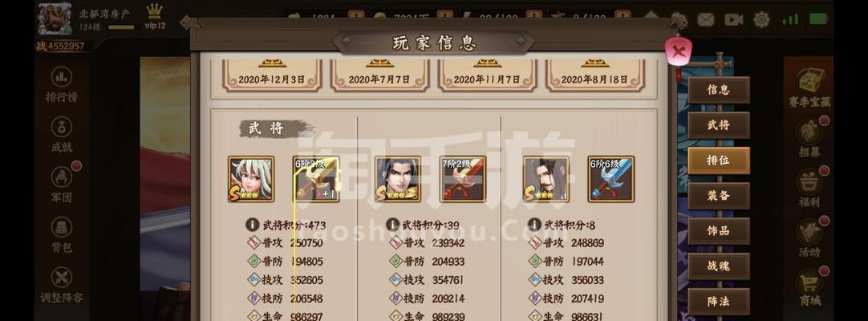Open the 背包 backpack icon
The width and height of the screenshot is (868, 321).
click(62, 234)
